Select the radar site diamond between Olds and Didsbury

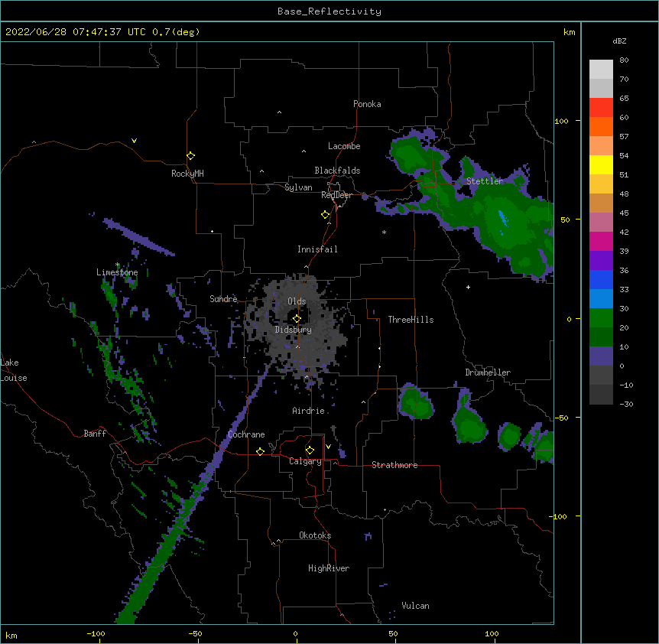tap(297, 318)
